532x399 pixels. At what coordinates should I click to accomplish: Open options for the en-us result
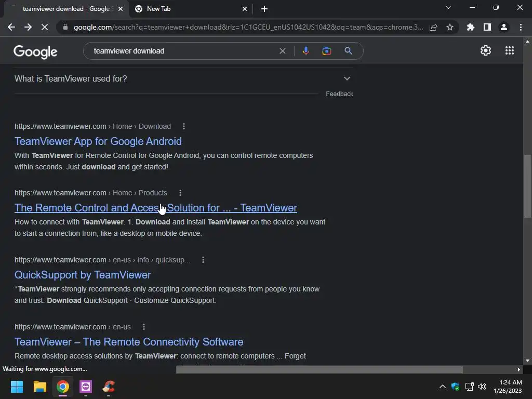(x=144, y=327)
